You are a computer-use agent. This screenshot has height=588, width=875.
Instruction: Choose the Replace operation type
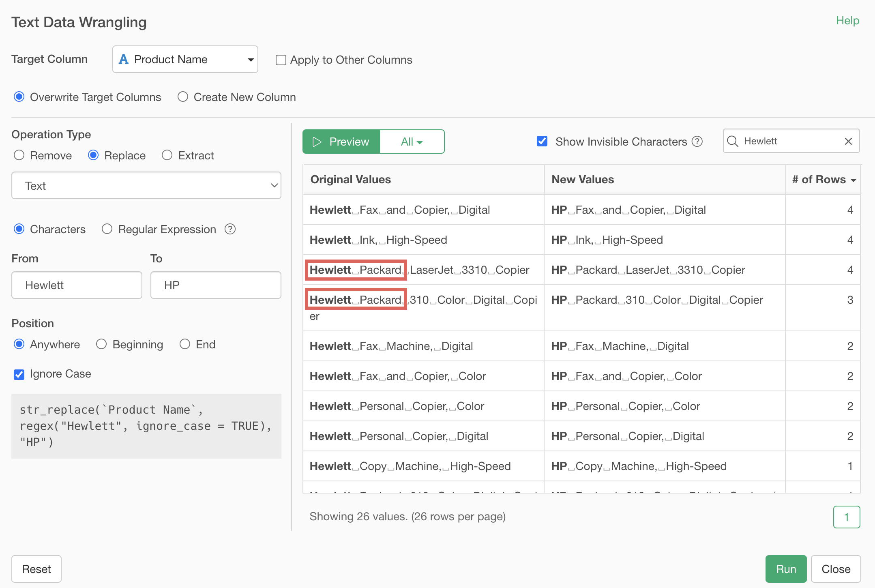[93, 155]
